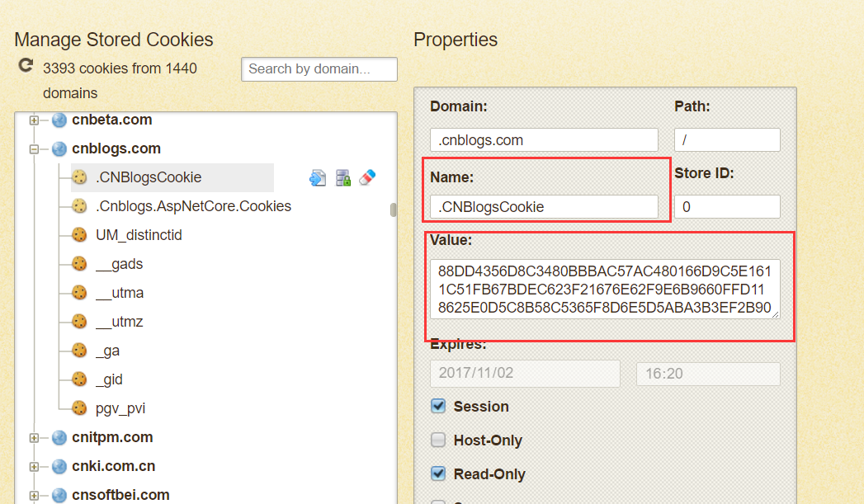Image resolution: width=864 pixels, height=504 pixels.
Task: Click the globe icon beside cnblogs.com
Action: point(59,148)
